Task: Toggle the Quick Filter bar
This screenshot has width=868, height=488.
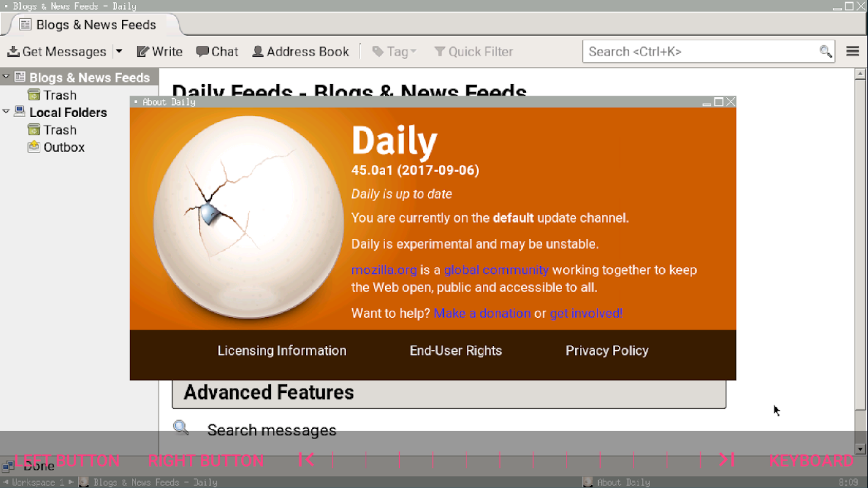Action: click(x=473, y=52)
